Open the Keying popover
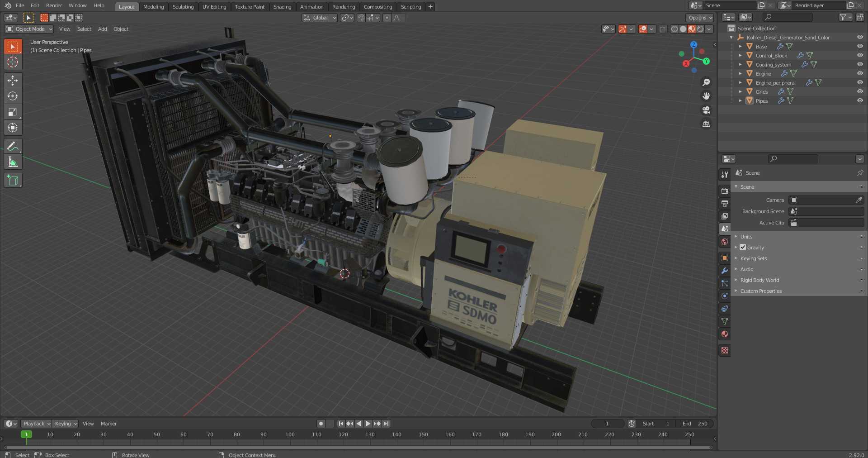 point(65,424)
